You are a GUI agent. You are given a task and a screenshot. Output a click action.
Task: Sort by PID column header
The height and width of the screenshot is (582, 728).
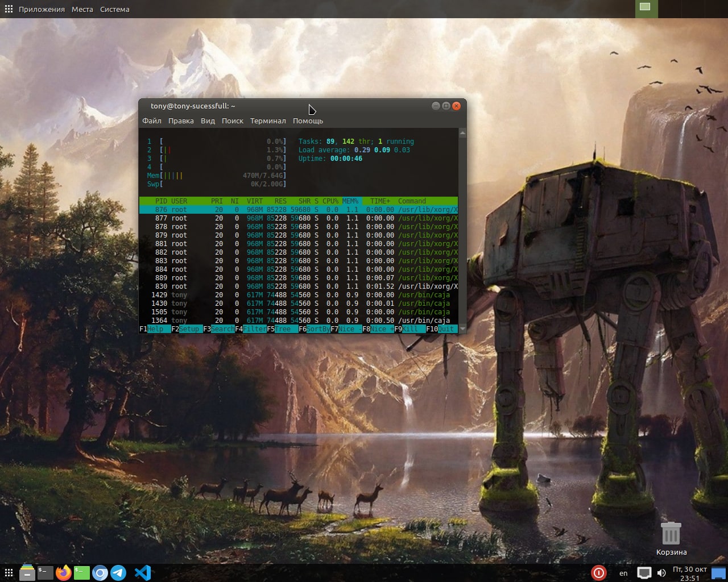click(162, 201)
